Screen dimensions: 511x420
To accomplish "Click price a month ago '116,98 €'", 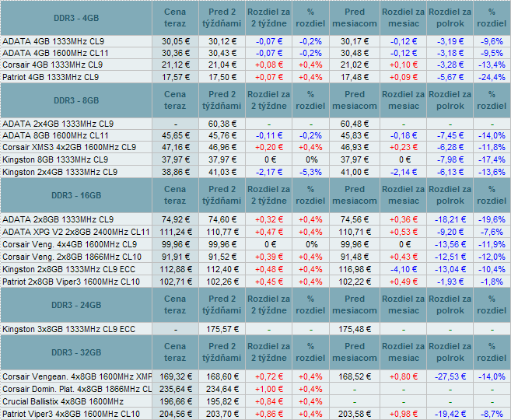I will pyautogui.click(x=355, y=269).
